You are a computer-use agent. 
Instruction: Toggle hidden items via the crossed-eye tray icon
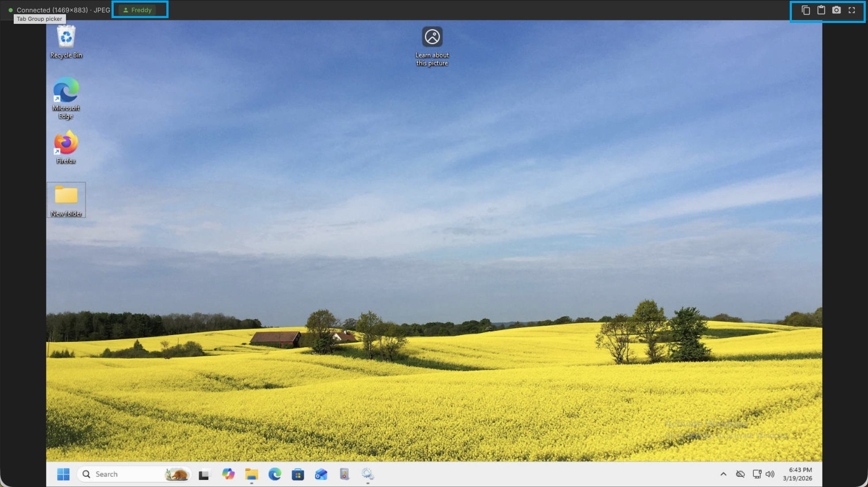click(x=740, y=474)
